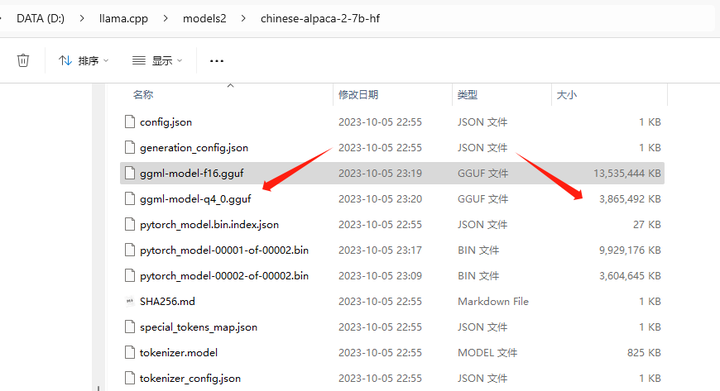Select tokenizer_config.json file icon

(x=130, y=378)
